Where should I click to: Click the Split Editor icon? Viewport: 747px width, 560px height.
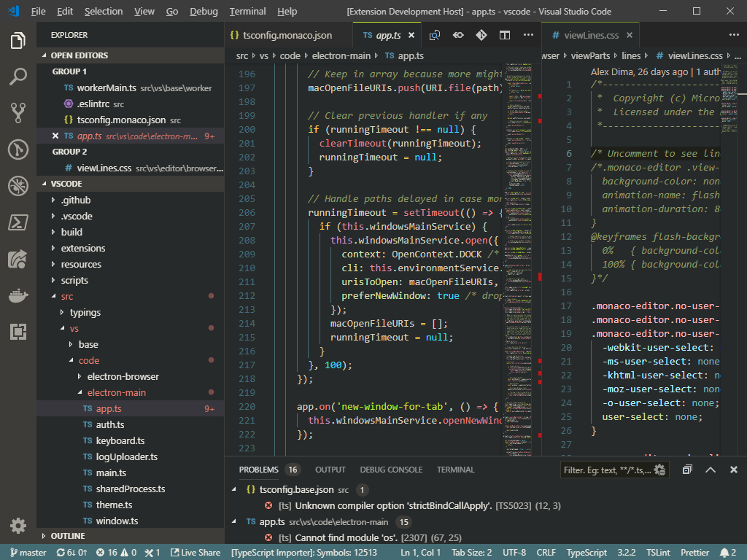505,35
